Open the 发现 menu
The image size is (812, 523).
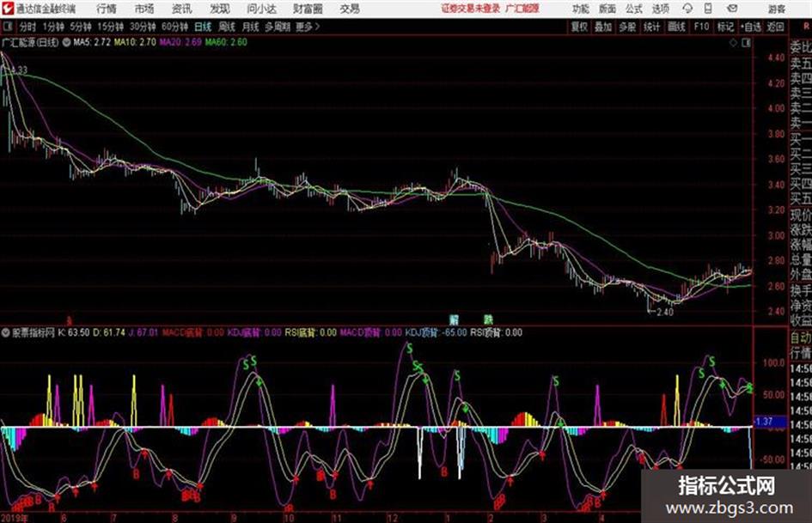(220, 9)
